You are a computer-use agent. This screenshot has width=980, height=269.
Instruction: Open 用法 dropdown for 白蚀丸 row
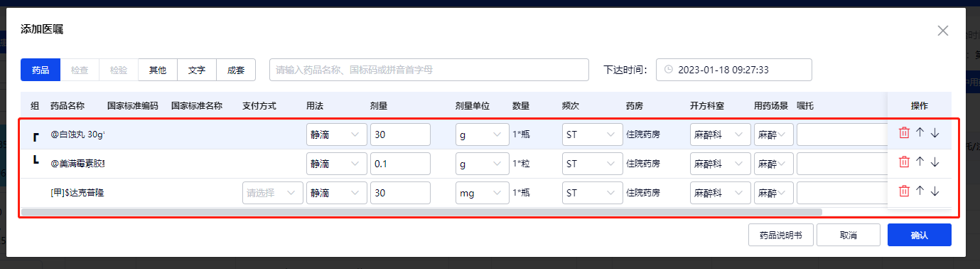coord(336,134)
